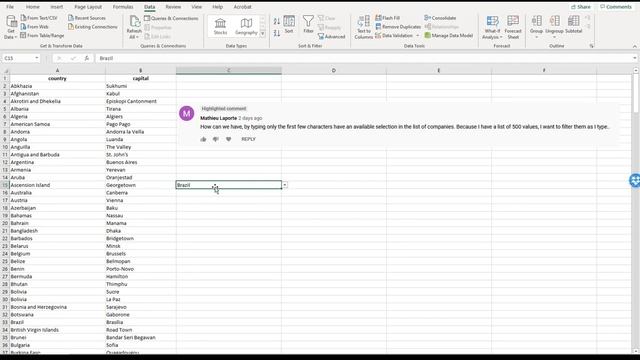Click Remove Duplicates
640x360 pixels.
398,27
